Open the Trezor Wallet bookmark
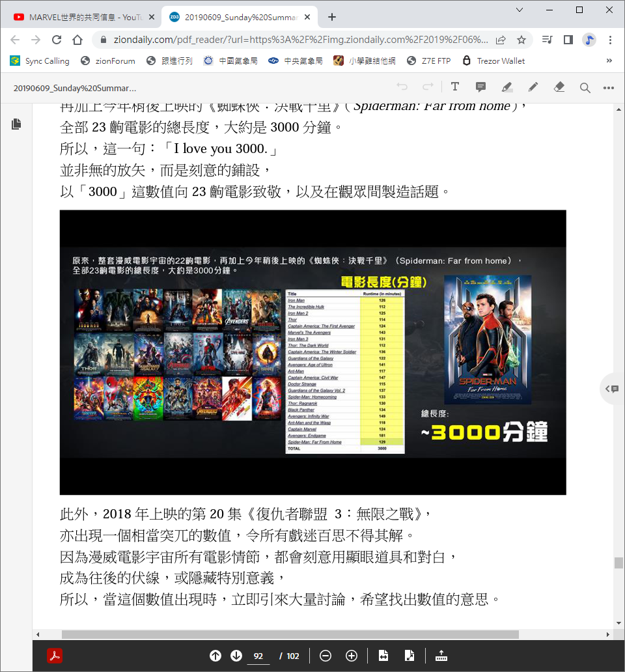The width and height of the screenshot is (625, 672). click(493, 61)
